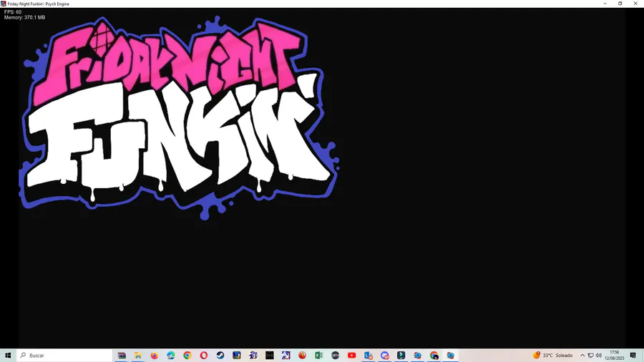Open YouTube from the taskbar
This screenshot has width=644, height=362.
click(351, 355)
